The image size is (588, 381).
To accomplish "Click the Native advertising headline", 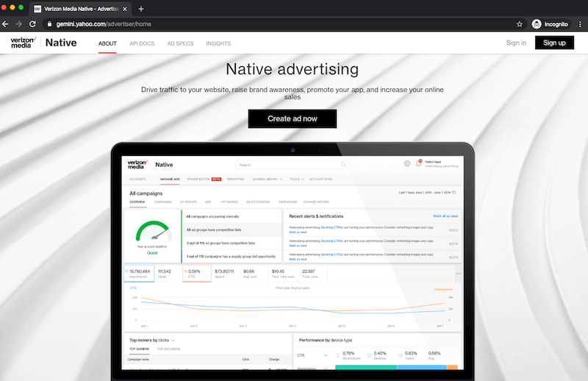I will click(x=292, y=69).
